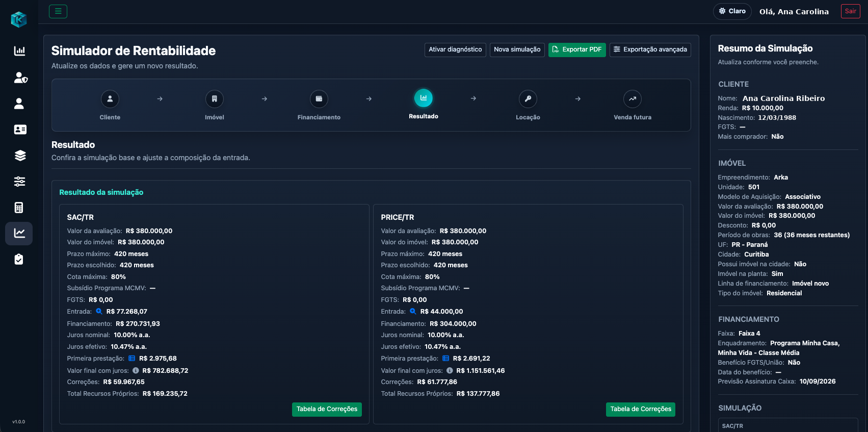Click Período de obras value 36 meses

tap(812, 235)
